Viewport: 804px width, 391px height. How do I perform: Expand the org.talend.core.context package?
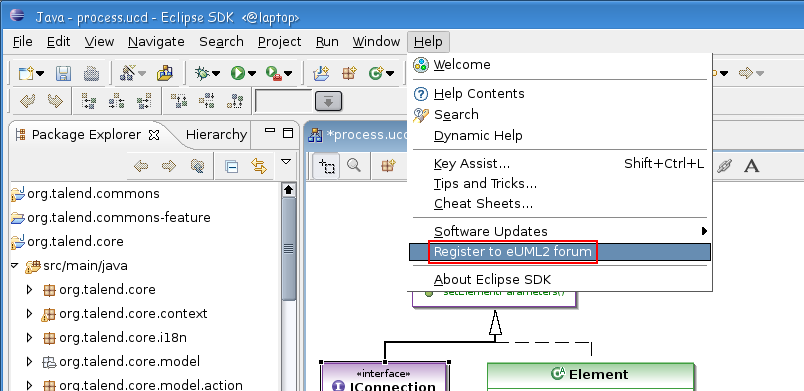[x=29, y=314]
